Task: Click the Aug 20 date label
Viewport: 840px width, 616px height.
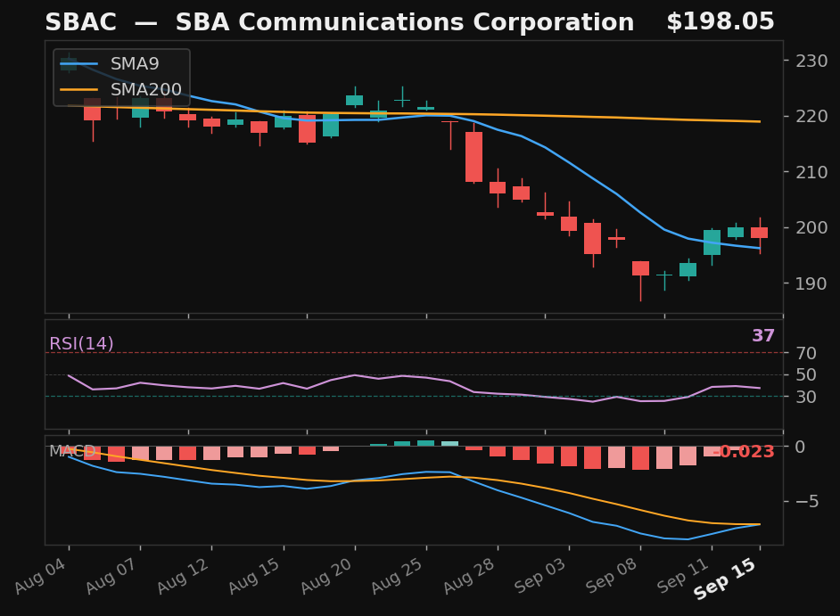Action: [327, 575]
